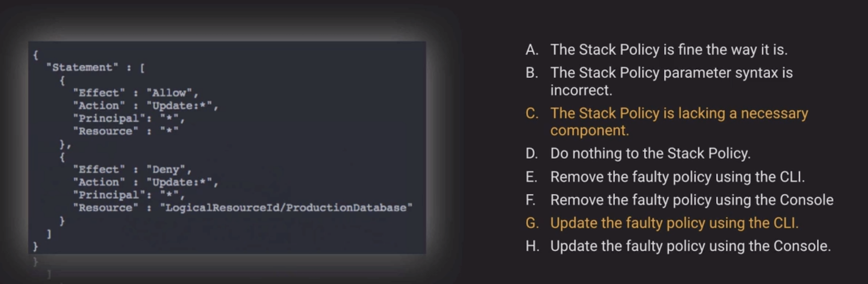Click the "Effect" : "Deny" line
The width and height of the screenshot is (868, 284).
pos(133,169)
